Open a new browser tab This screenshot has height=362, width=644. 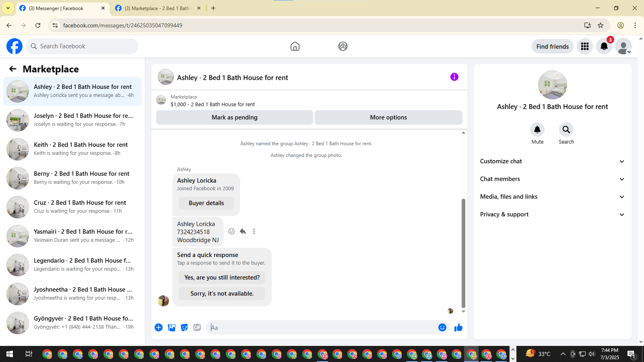coord(213,8)
